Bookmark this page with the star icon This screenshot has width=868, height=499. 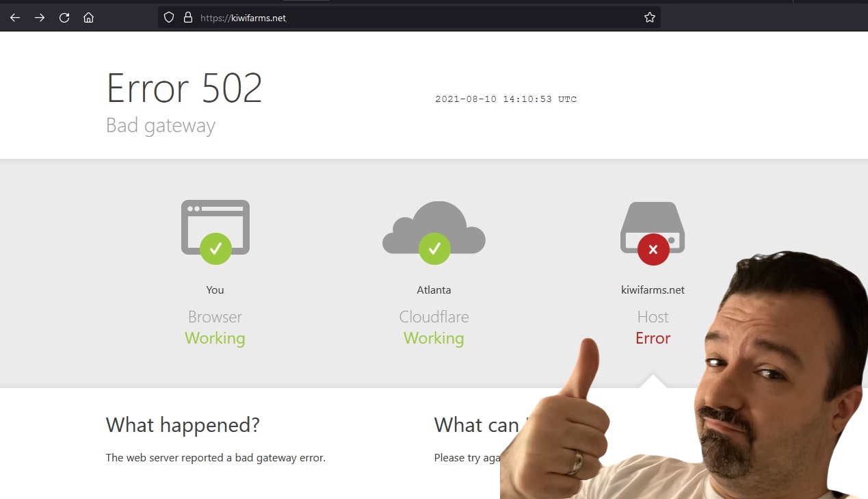tap(650, 18)
